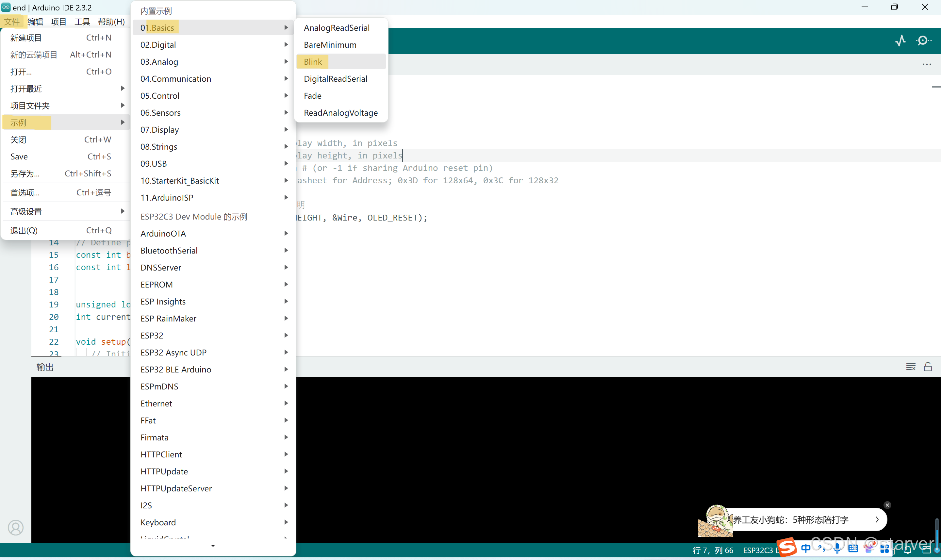This screenshot has width=941, height=560.
Task: Open the Sogou soft keyboard
Action: (853, 548)
